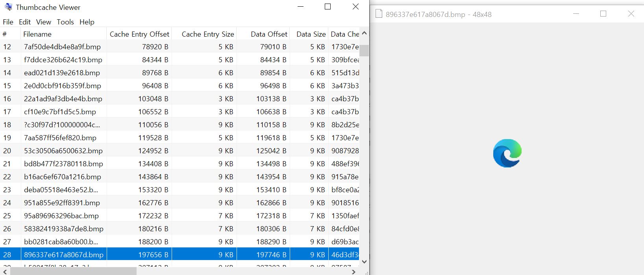Open the Edit menu
644x275 pixels.
coord(25,22)
